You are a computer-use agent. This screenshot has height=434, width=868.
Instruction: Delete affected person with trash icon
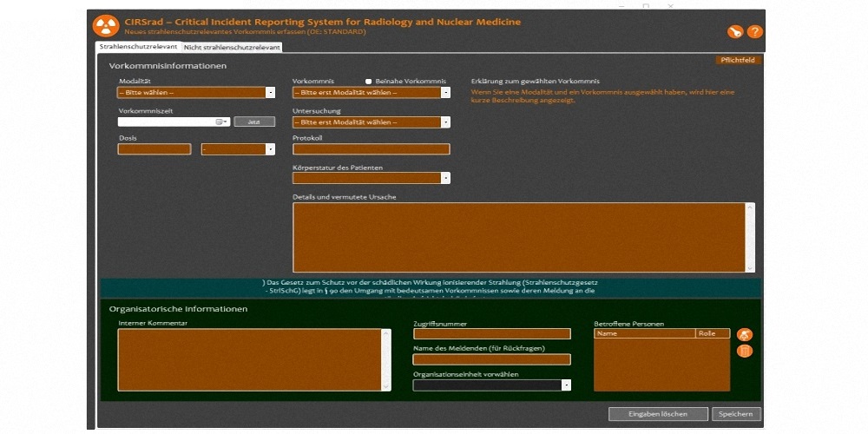[x=744, y=352]
